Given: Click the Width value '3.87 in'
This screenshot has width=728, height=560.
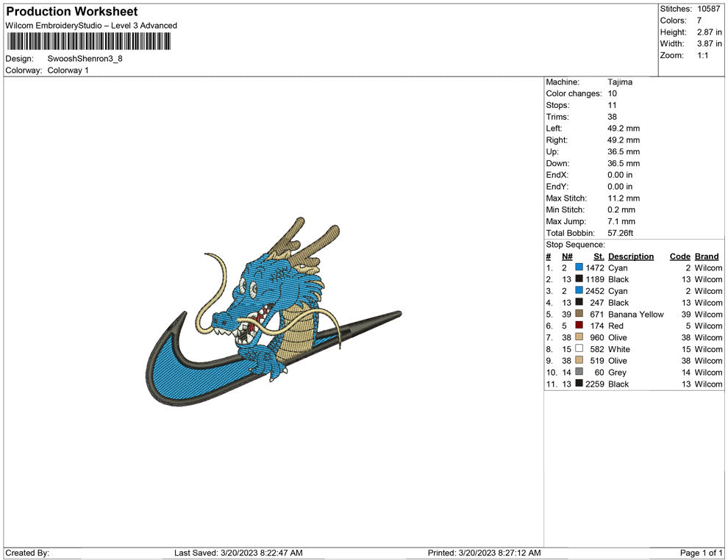Looking at the screenshot, I should click(709, 43).
